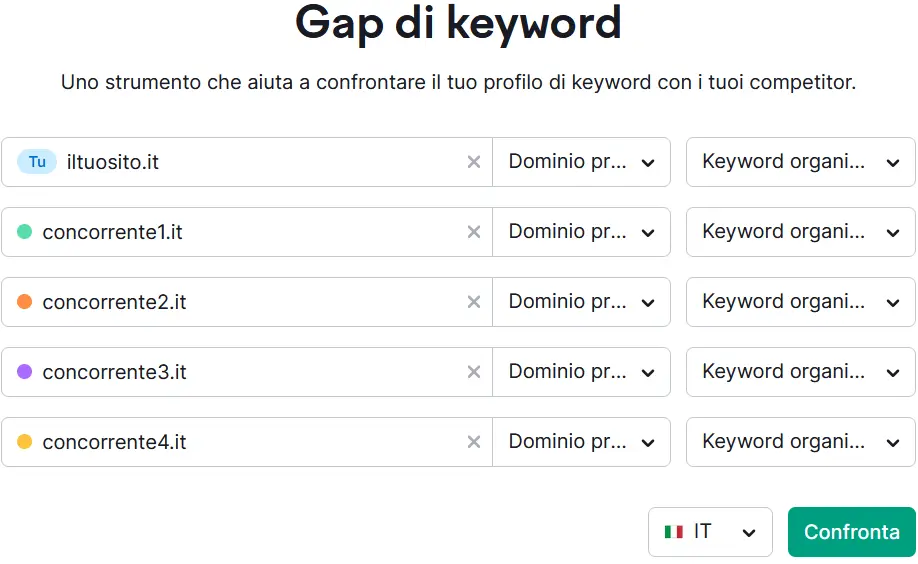Clear concorrente3.it entry with X icon

tap(474, 372)
